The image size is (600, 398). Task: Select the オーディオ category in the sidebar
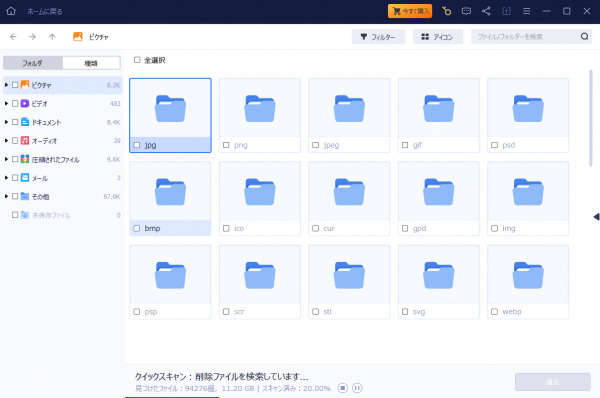pos(62,140)
